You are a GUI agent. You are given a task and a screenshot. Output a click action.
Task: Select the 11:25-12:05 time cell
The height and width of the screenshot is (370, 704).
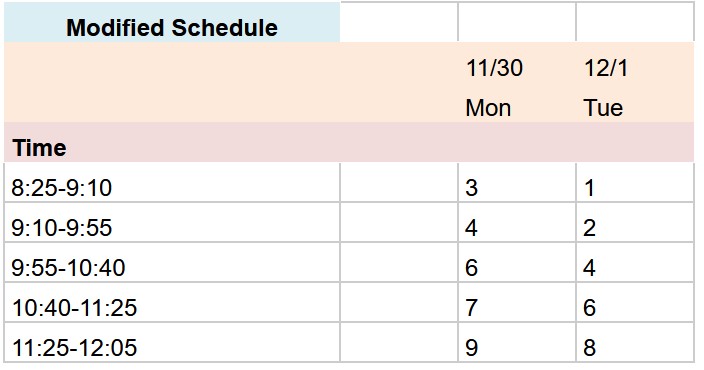pyautogui.click(x=172, y=342)
